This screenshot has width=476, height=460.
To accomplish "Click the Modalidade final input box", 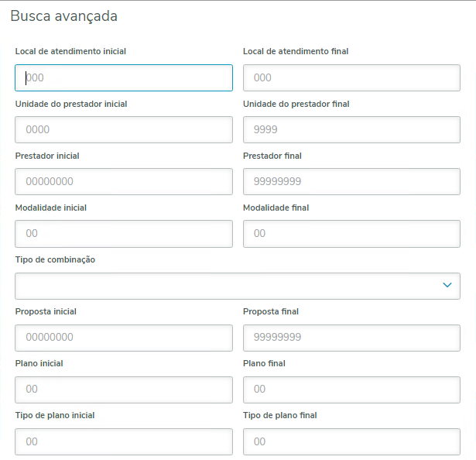I will (351, 233).
